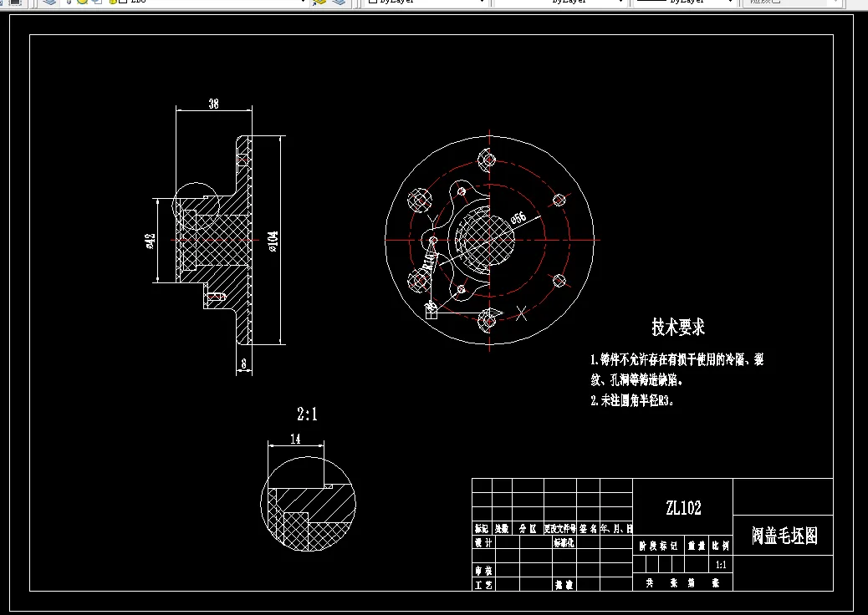Open the color ByLayer dropdown

[x=426, y=2]
